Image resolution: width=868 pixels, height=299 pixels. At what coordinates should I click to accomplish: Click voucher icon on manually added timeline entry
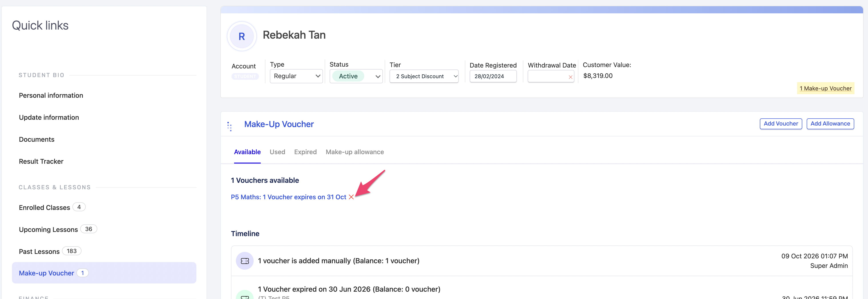pos(245,261)
